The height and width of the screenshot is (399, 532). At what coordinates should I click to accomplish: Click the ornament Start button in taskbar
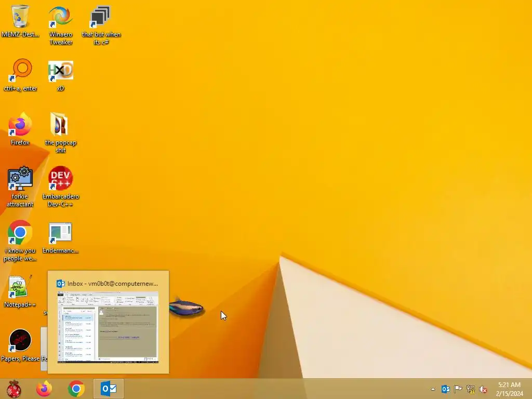click(x=14, y=389)
